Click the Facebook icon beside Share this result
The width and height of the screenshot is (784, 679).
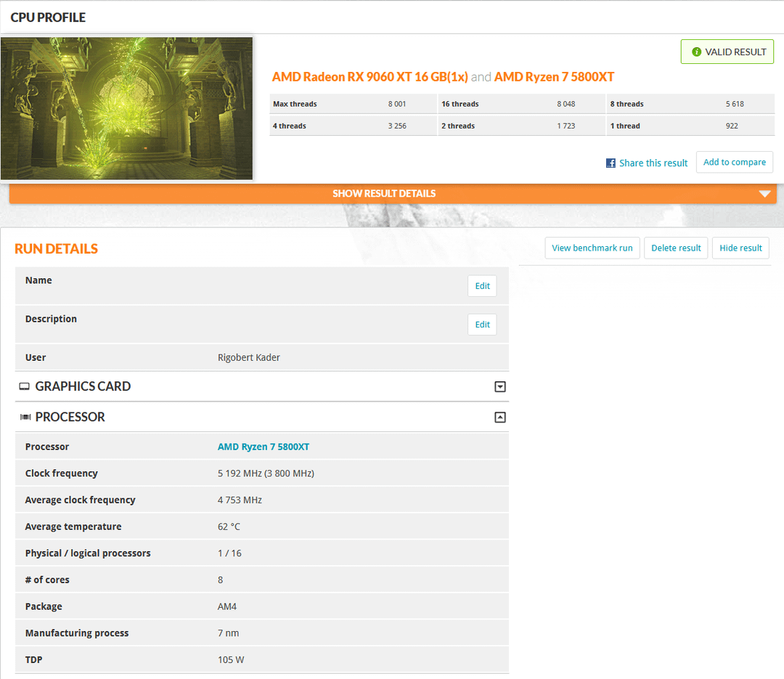point(611,163)
